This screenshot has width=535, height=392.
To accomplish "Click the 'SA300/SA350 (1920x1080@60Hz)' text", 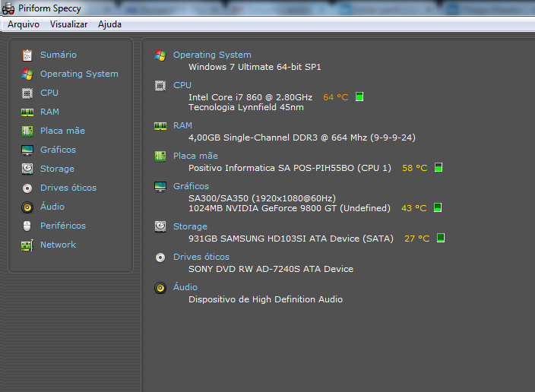I will click(262, 198).
